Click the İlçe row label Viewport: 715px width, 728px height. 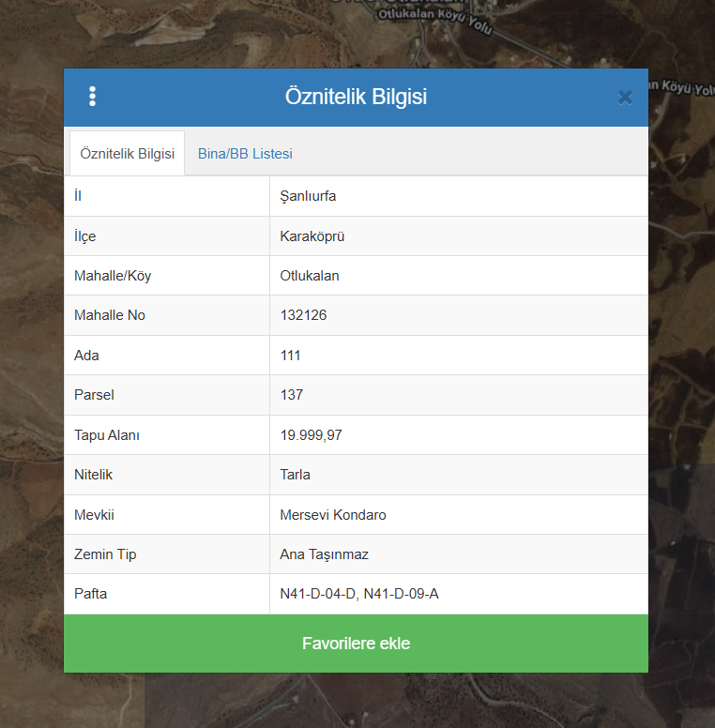click(85, 236)
